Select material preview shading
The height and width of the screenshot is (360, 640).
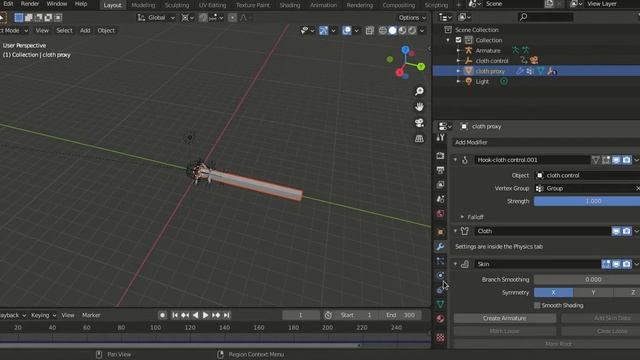[x=402, y=31]
